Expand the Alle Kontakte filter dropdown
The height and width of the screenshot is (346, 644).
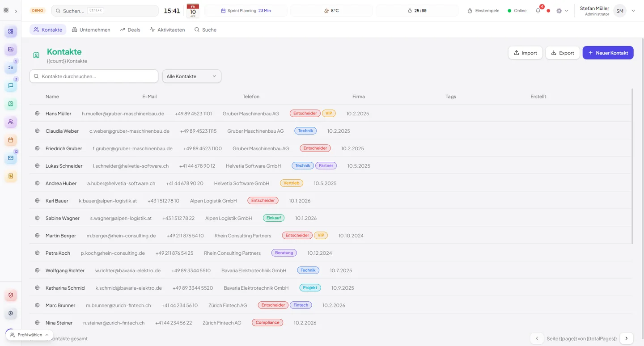191,76
